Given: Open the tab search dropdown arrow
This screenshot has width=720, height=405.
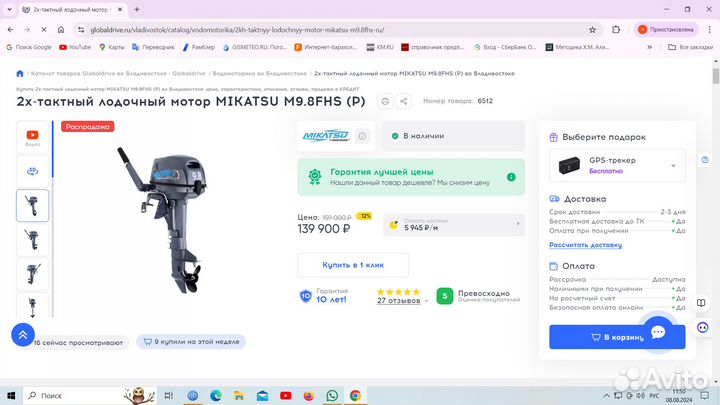Looking at the screenshot, I should [x=9, y=9].
